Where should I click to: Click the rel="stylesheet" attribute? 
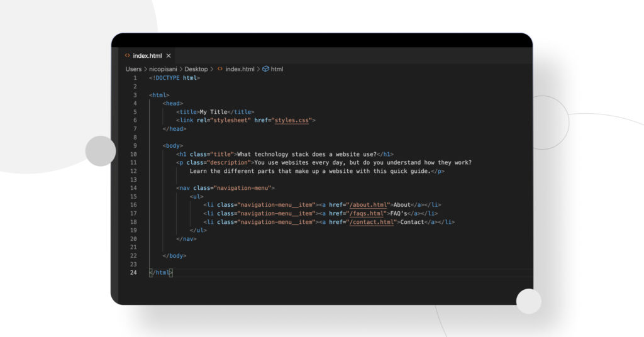click(224, 120)
